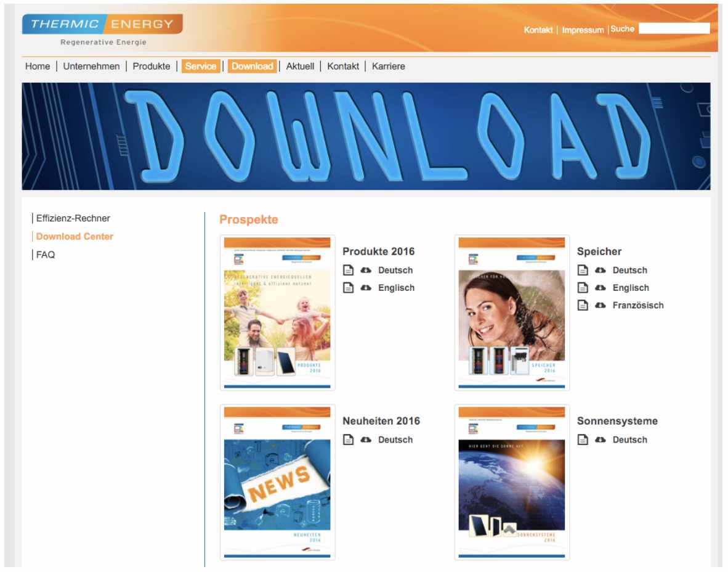This screenshot has width=728, height=572.
Task: Click the Suche label in header
Action: 623,29
